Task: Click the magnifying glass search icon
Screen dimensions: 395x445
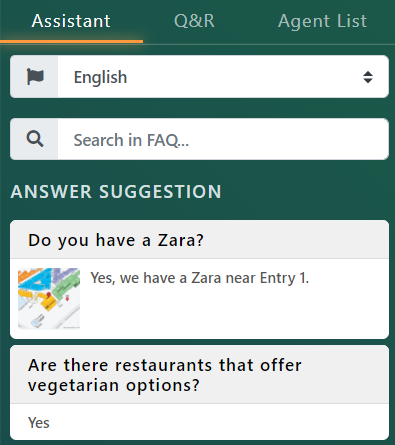Action: click(35, 139)
